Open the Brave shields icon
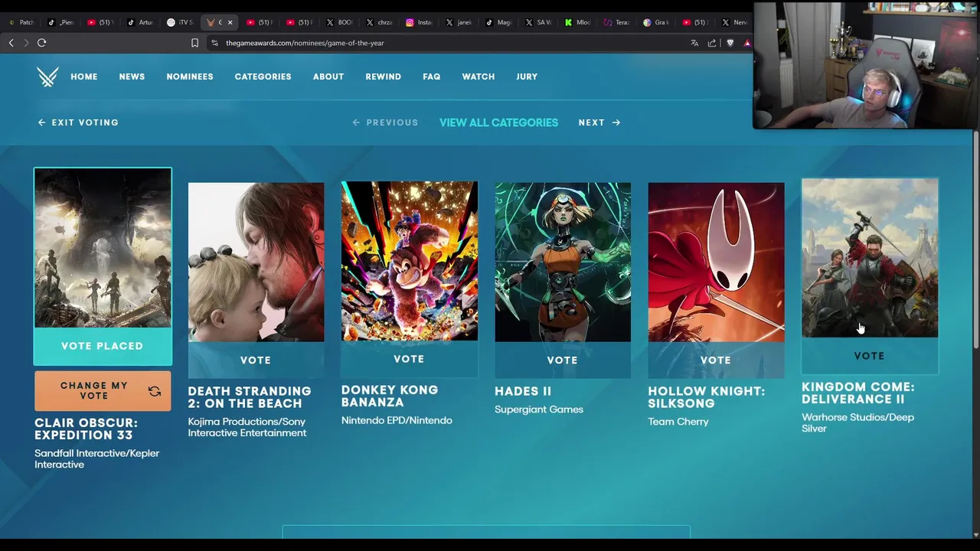Image resolution: width=980 pixels, height=551 pixels. point(730,43)
